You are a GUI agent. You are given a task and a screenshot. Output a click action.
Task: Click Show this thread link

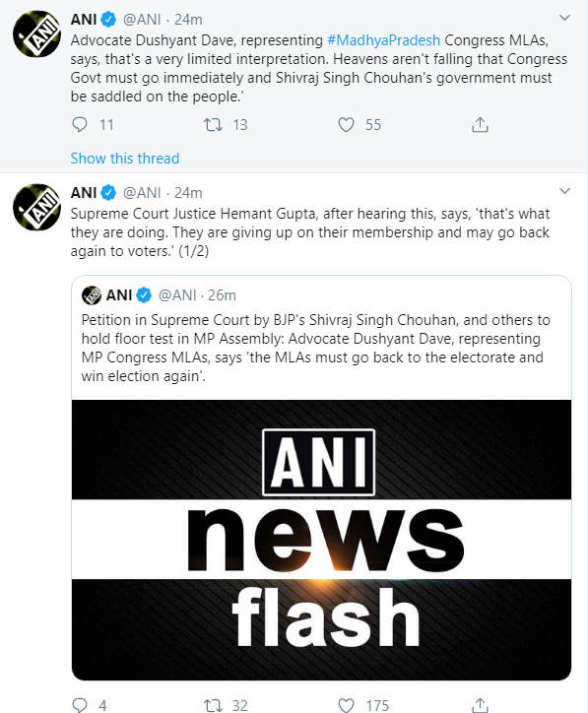click(x=125, y=159)
